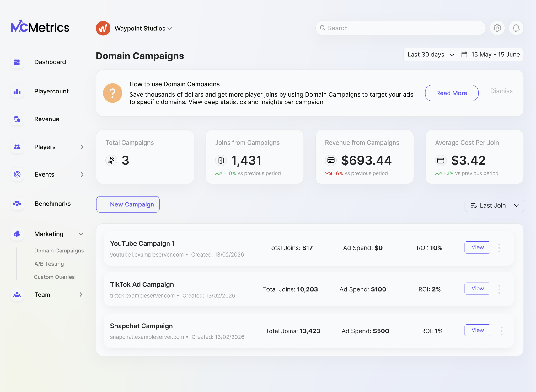Collapse the Marketing submenu chevron
The width and height of the screenshot is (536, 392).
pyautogui.click(x=81, y=234)
